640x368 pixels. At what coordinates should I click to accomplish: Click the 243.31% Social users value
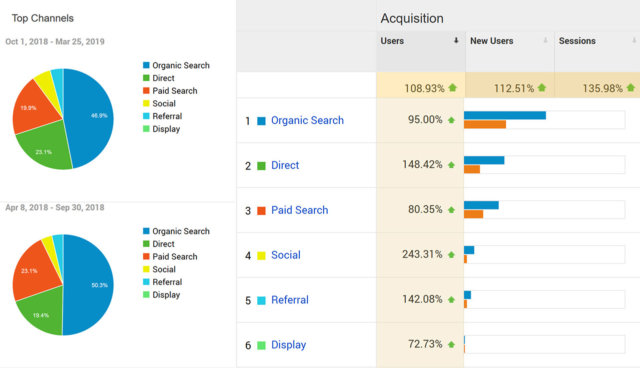(422, 254)
